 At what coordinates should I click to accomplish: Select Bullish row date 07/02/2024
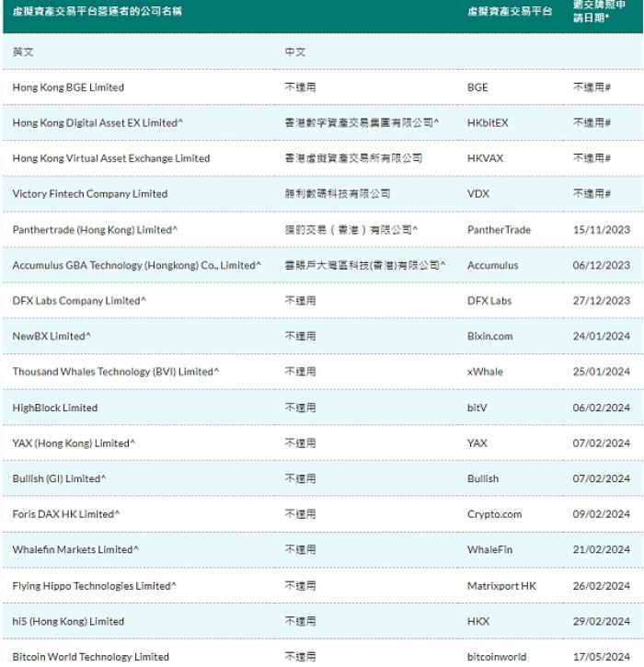602,478
